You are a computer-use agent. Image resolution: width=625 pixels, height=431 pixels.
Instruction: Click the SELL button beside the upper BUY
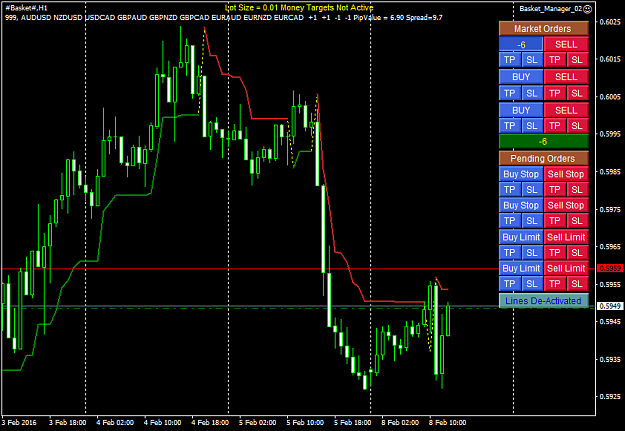pos(566,77)
